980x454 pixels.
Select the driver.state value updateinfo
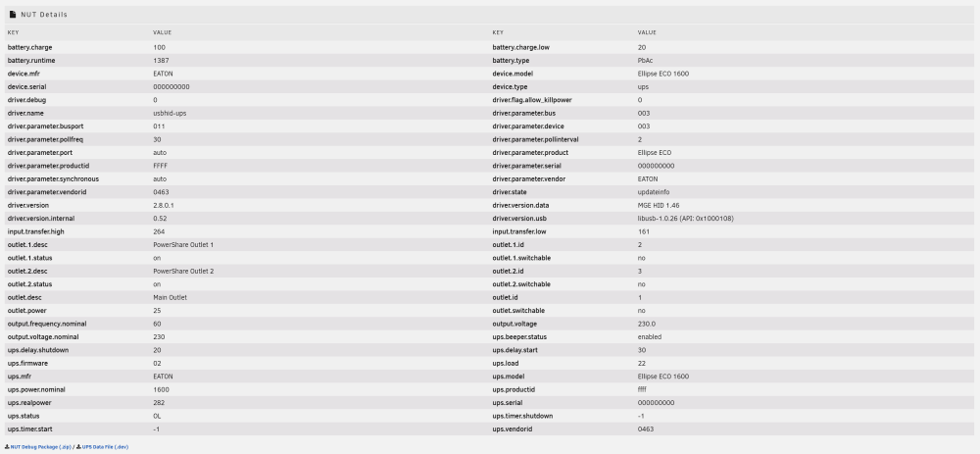(x=653, y=192)
